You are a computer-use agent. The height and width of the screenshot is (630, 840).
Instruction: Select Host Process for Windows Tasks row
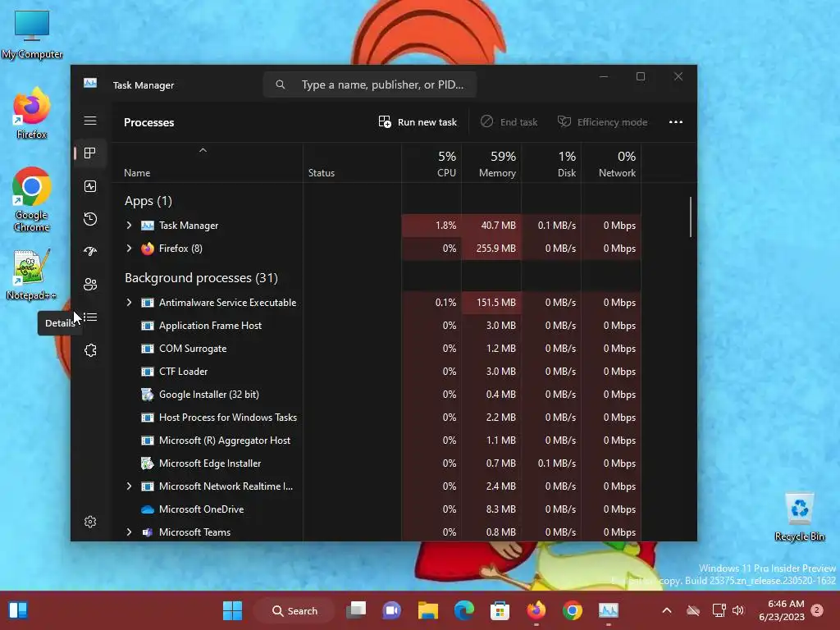pos(376,418)
